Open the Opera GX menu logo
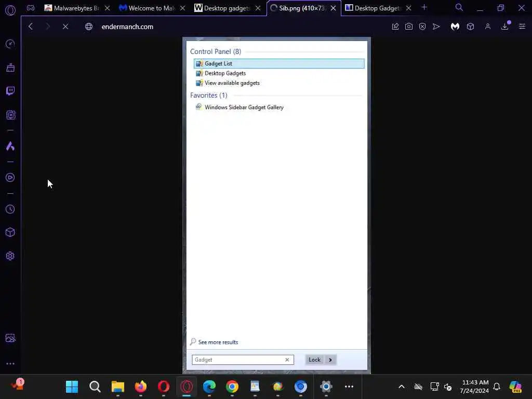 tap(10, 10)
